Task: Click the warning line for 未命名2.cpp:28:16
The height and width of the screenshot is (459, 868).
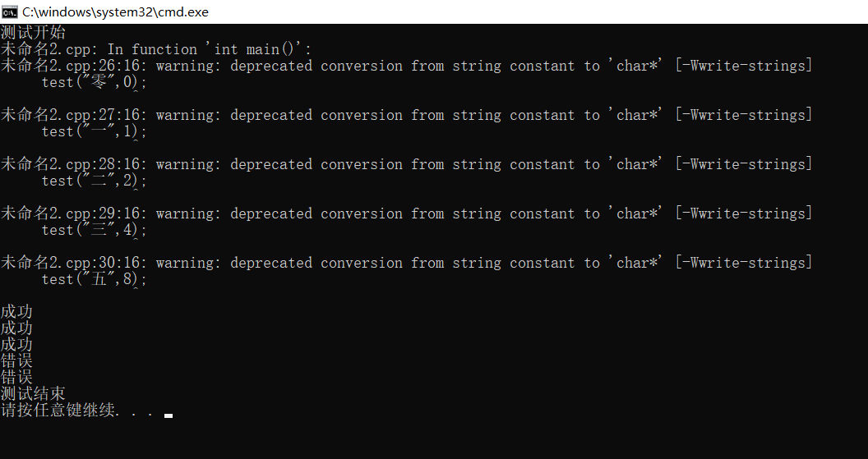Action: point(406,164)
